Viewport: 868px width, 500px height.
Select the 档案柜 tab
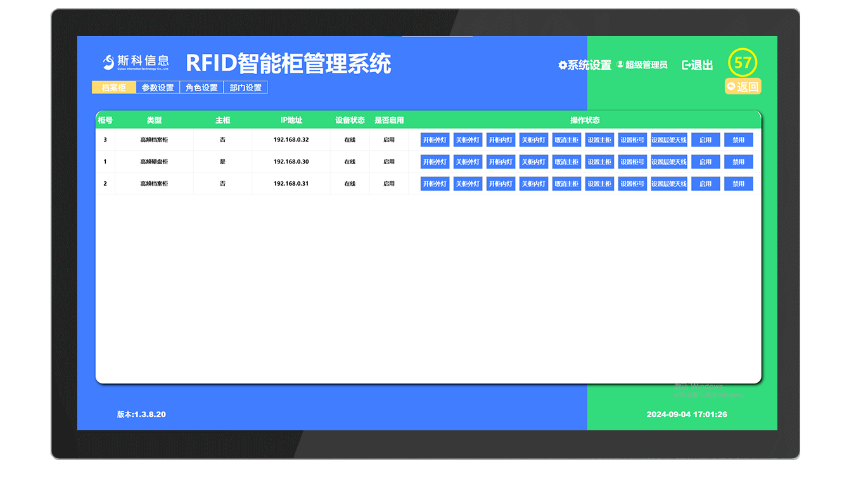(x=113, y=87)
